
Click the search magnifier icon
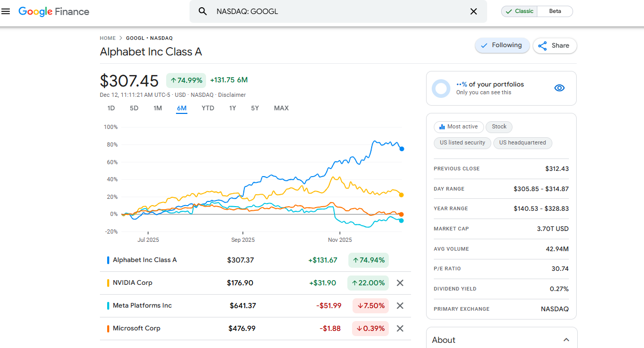pos(203,11)
